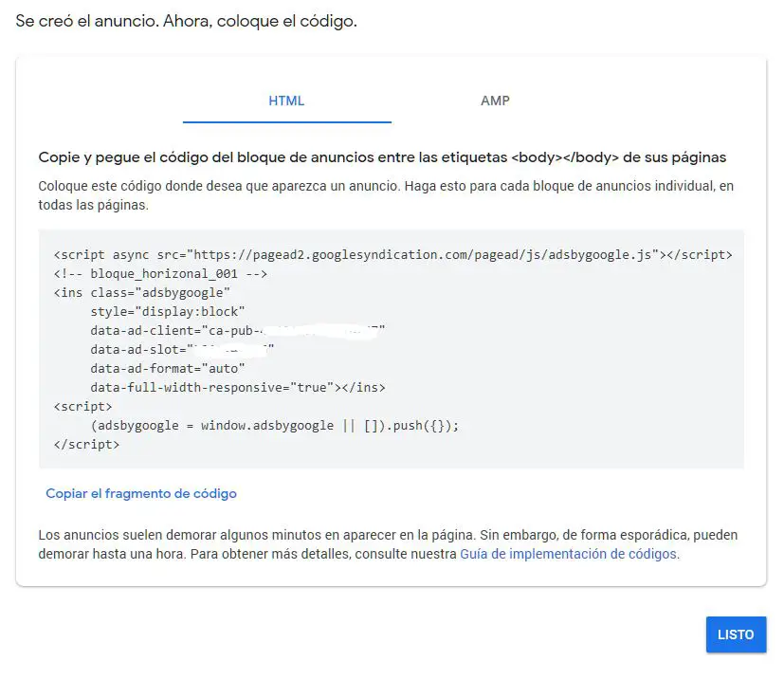
Task: Click the 'Coloque este código donde desea' paragraph
Action: tap(386, 195)
